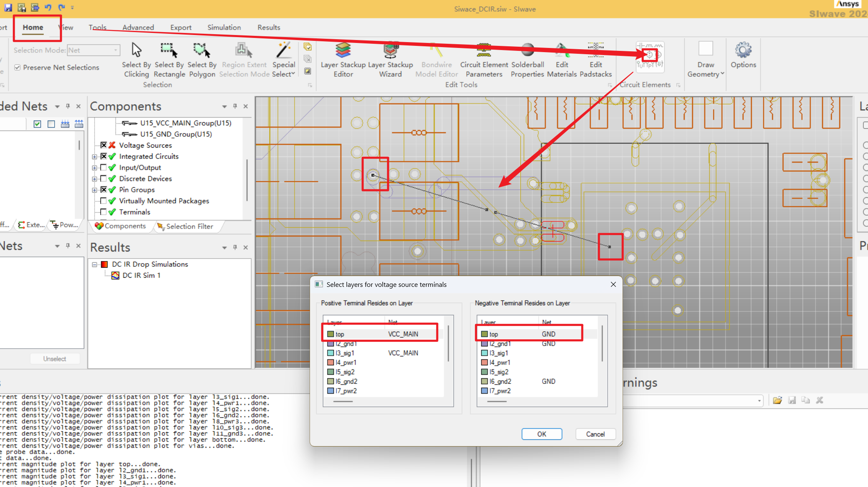Select l4_pwr1 color swatch in positive list
This screenshot has width=868, height=487.
pyautogui.click(x=330, y=363)
